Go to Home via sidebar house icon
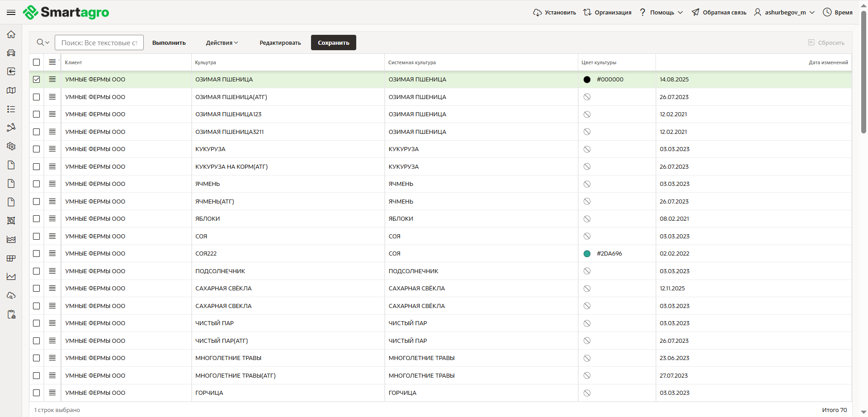The image size is (868, 417). [11, 34]
